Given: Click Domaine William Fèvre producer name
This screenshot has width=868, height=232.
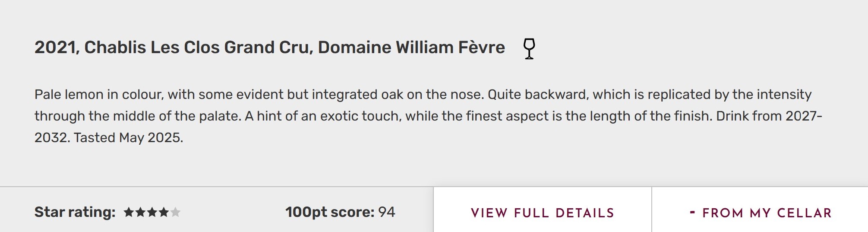Looking at the screenshot, I should pos(411,48).
